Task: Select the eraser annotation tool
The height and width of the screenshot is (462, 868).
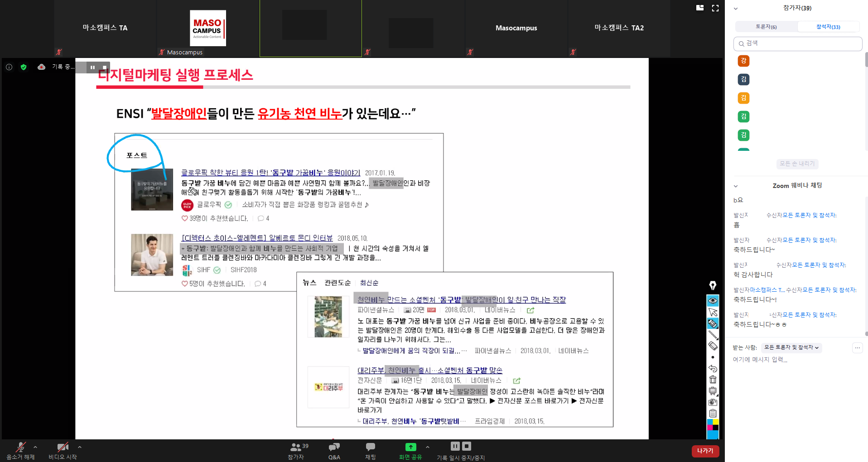Action: 713,346
